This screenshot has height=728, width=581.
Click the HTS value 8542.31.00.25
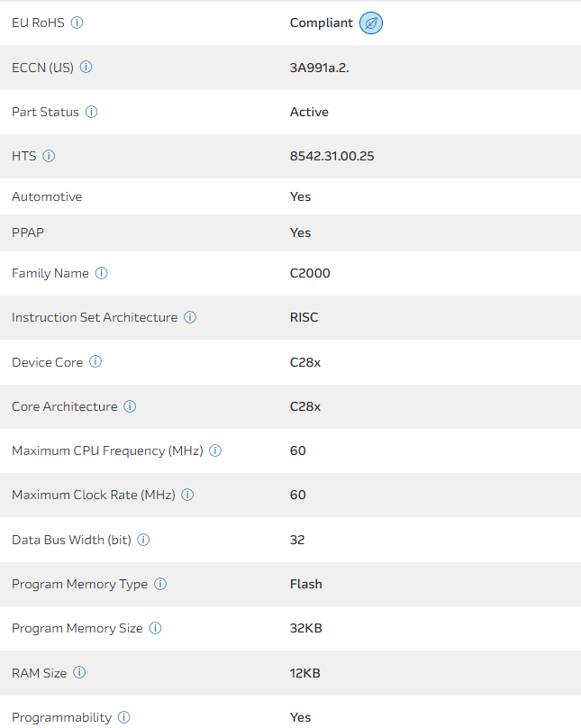(331, 156)
